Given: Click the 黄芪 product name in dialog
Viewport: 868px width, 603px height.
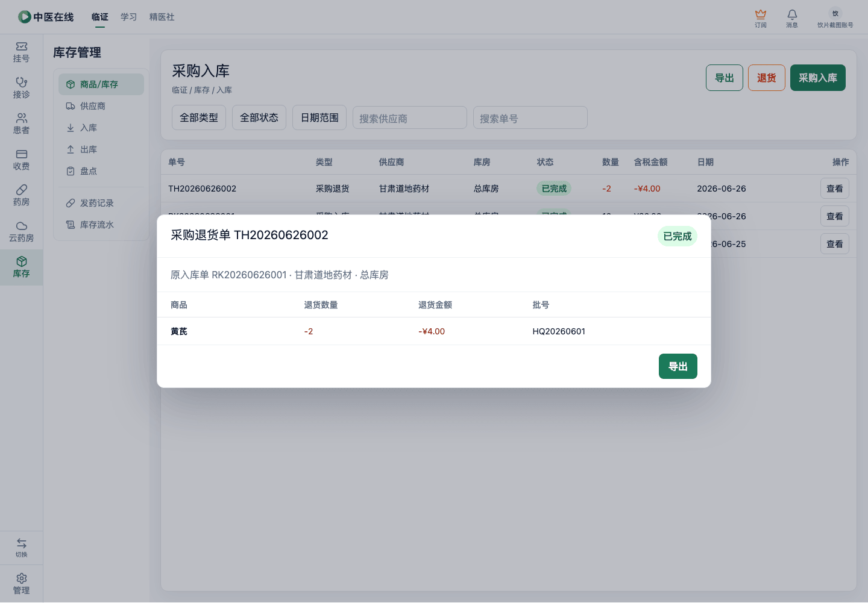Looking at the screenshot, I should [x=179, y=331].
